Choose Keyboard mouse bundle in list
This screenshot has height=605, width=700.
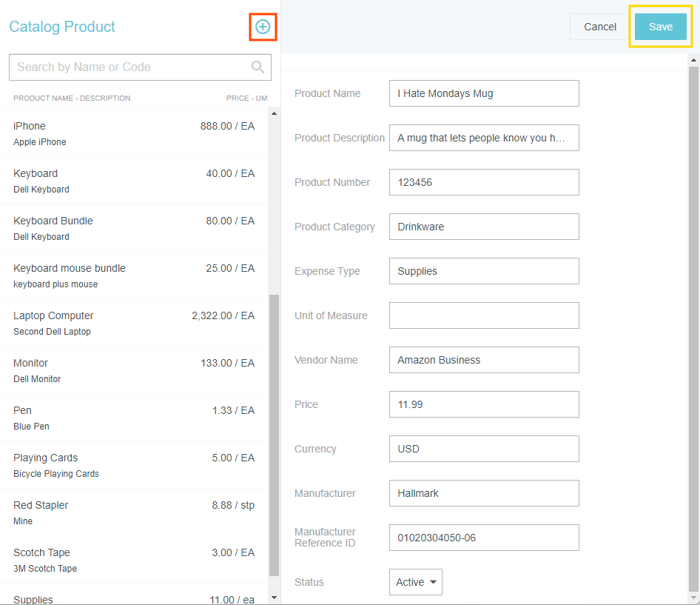pyautogui.click(x=133, y=275)
